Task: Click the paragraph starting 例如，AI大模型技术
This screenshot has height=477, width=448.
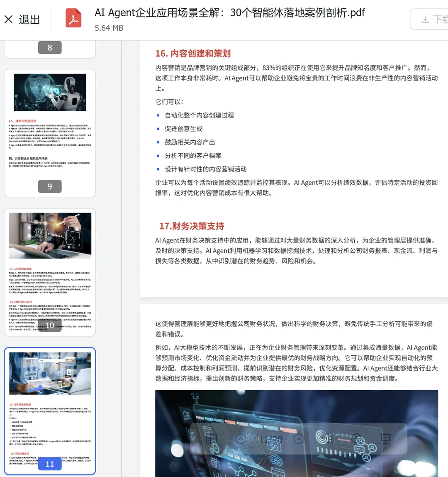Action: (296, 363)
